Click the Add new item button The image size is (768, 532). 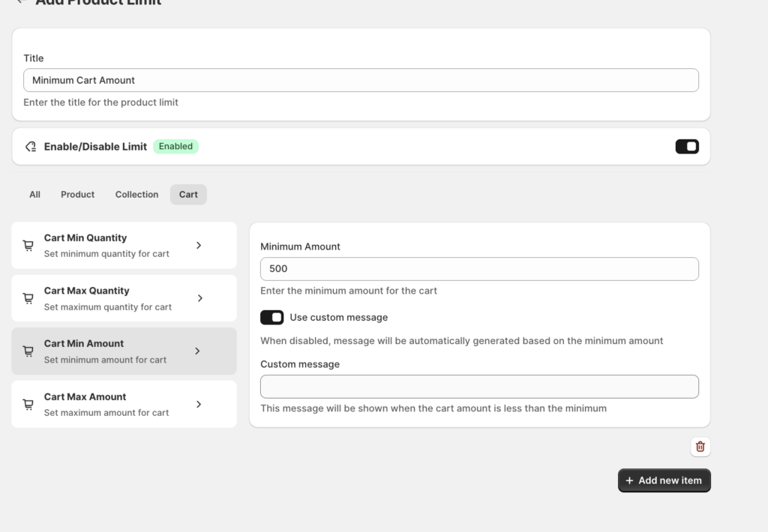(664, 480)
